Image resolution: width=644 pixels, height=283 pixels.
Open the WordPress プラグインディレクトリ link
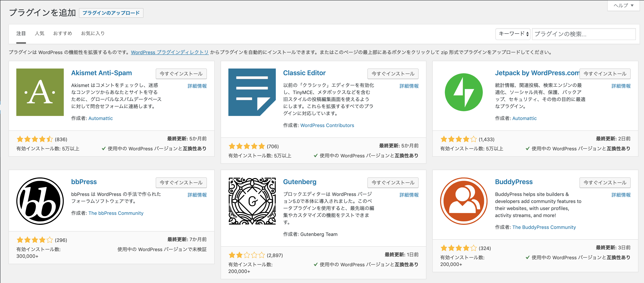click(x=170, y=52)
